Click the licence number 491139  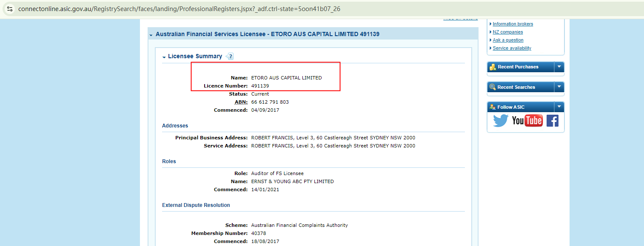tap(260, 86)
